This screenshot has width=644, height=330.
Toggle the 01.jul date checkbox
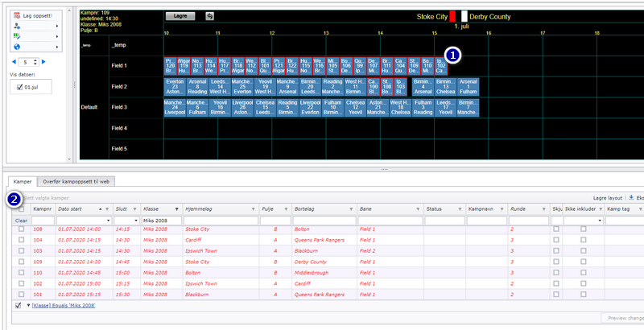pyautogui.click(x=19, y=87)
